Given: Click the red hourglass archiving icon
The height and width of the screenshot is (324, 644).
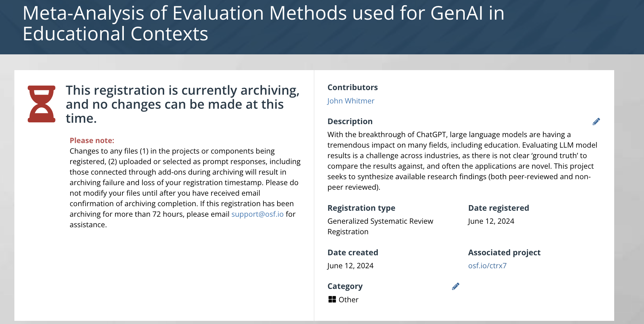Looking at the screenshot, I should coord(41,104).
